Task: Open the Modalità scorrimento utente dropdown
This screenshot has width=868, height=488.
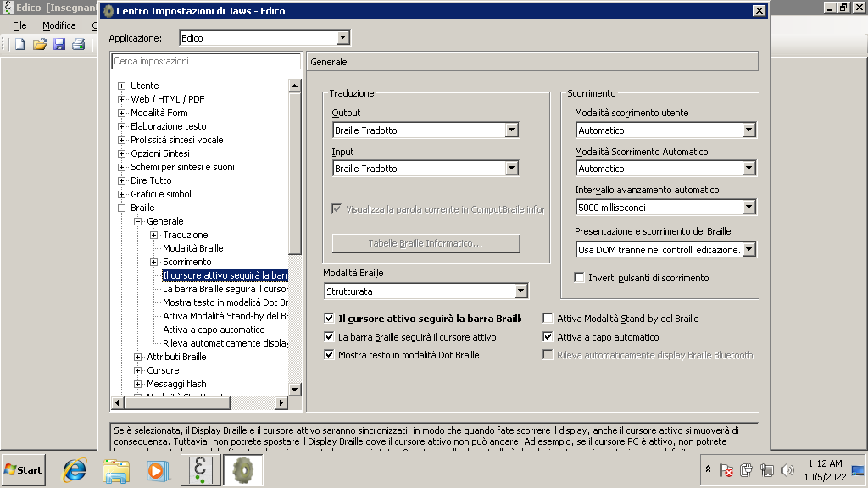Action: [748, 130]
